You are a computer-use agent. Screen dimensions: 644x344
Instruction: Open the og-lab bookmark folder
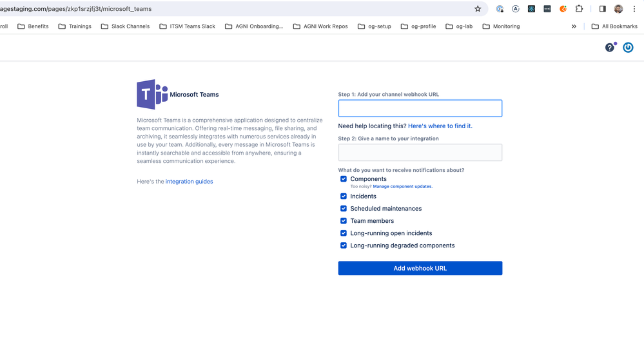tap(459, 26)
